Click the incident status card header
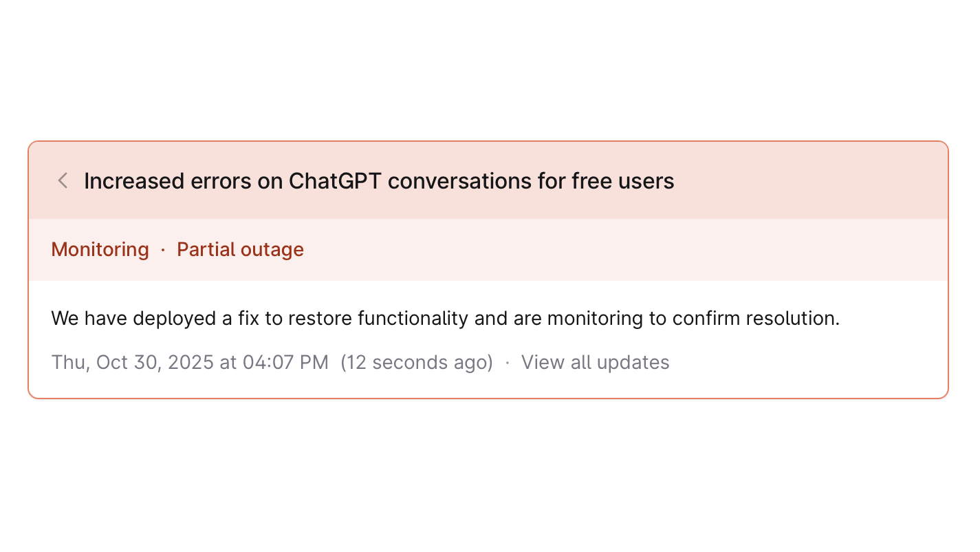This screenshot has width=980, height=552. (488, 180)
